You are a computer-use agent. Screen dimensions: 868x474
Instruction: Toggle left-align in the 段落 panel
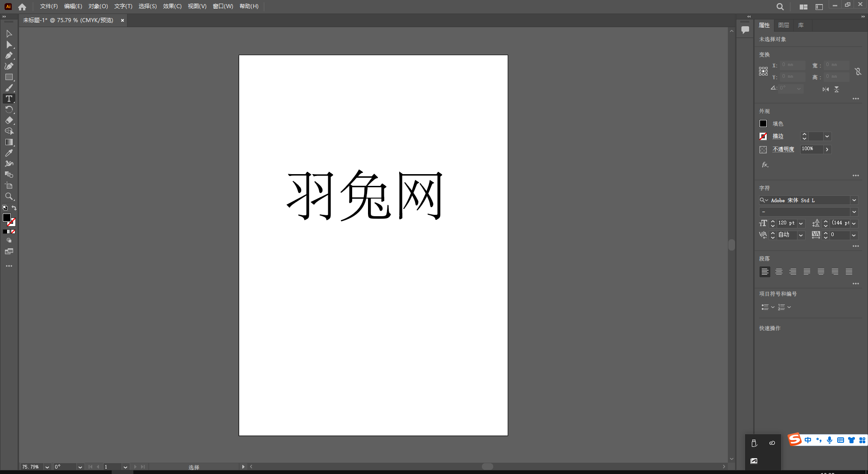[x=764, y=272]
